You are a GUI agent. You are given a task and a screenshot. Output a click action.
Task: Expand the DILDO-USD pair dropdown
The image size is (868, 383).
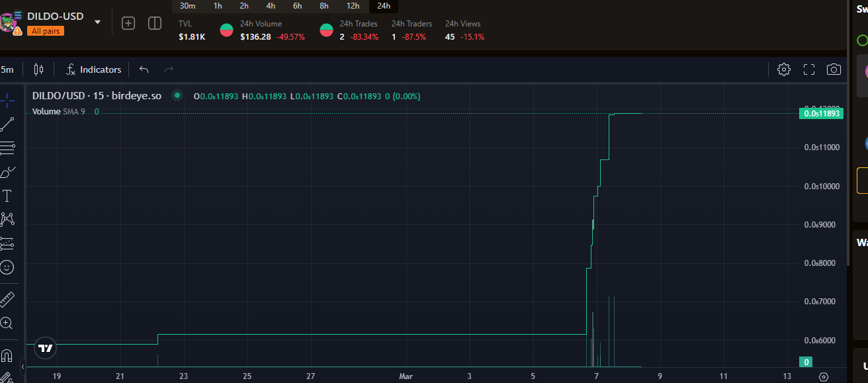(x=97, y=22)
